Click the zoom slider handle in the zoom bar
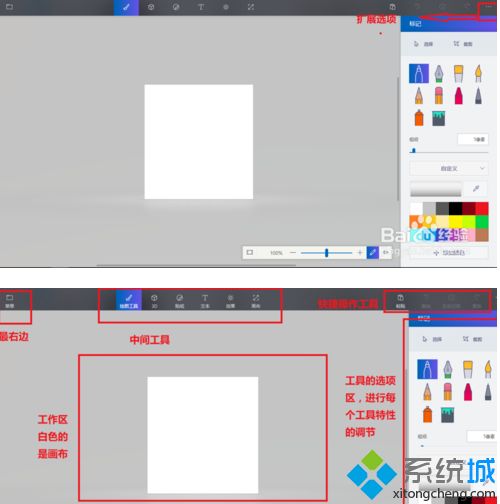This screenshot has width=500, height=504. (326, 253)
